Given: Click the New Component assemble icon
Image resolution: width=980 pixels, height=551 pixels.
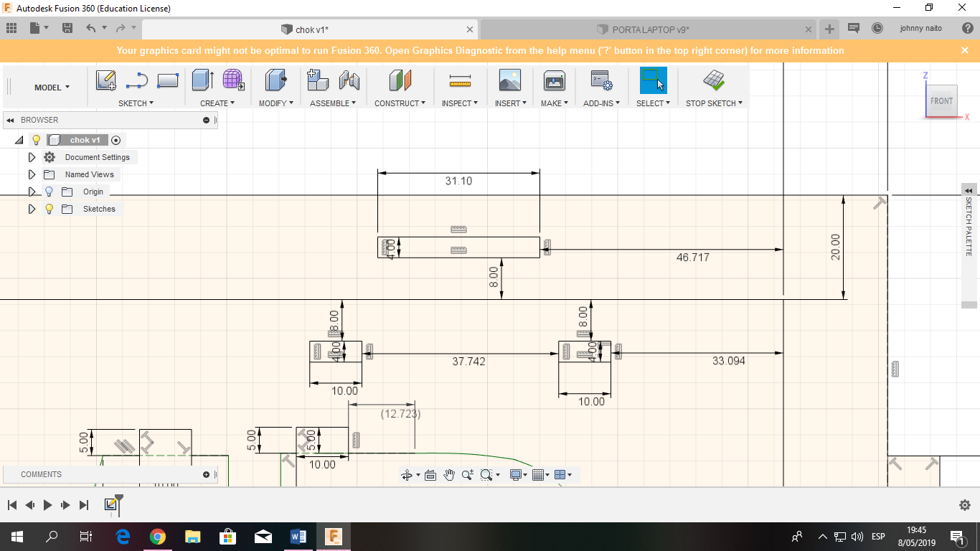Looking at the screenshot, I should [x=318, y=80].
